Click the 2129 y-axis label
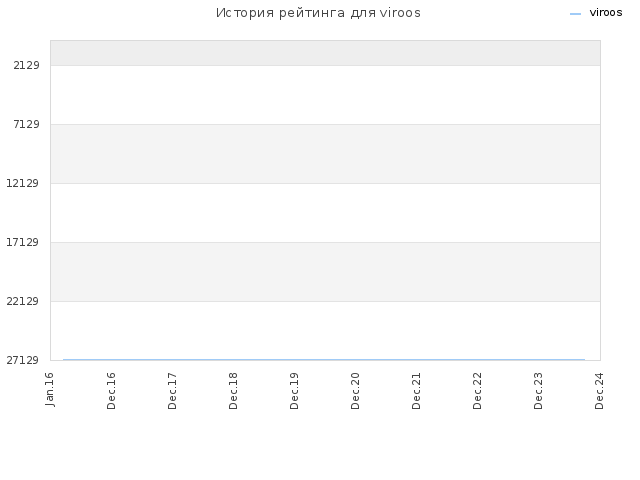The height and width of the screenshot is (480, 640). [26, 65]
